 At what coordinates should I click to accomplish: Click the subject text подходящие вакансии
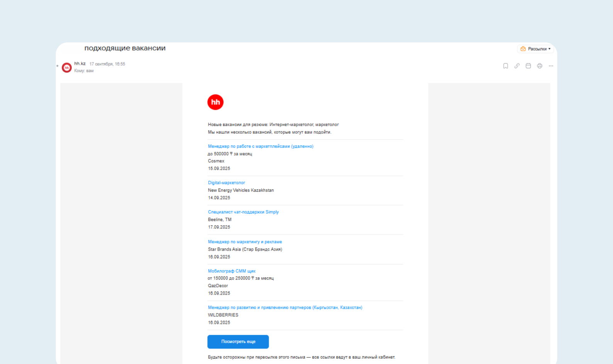125,48
